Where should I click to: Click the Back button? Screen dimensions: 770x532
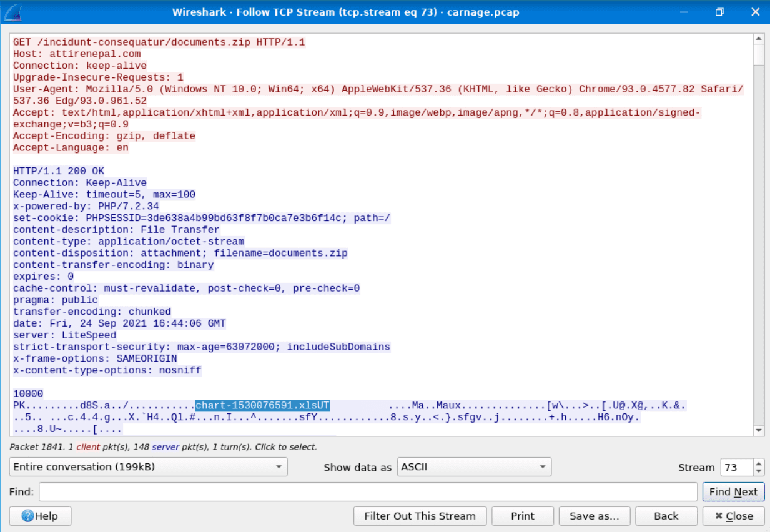click(666, 516)
